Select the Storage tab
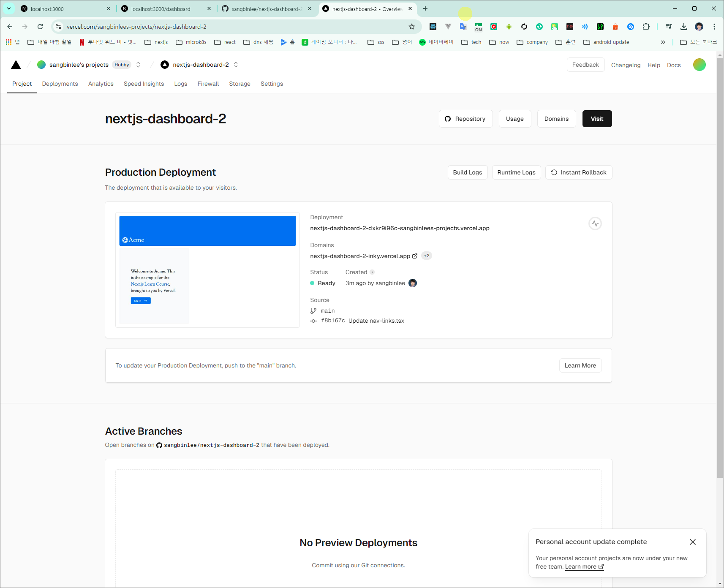724x588 pixels. pyautogui.click(x=240, y=84)
